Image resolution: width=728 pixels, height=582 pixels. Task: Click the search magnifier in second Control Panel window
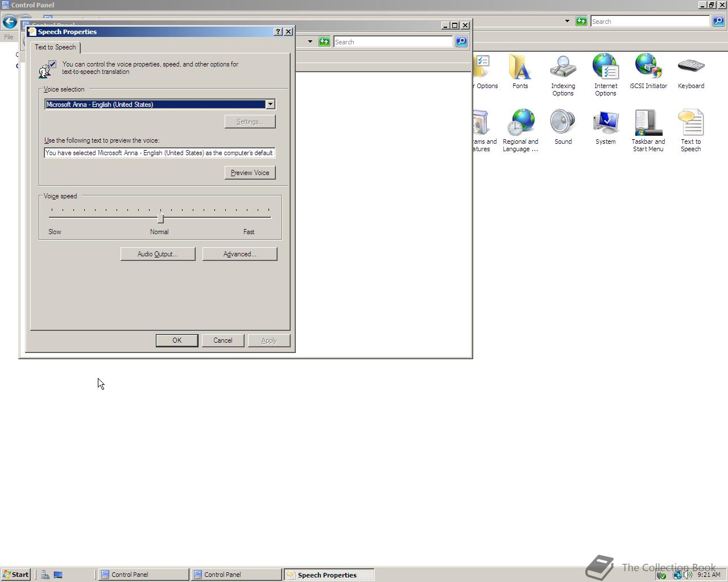(x=461, y=41)
